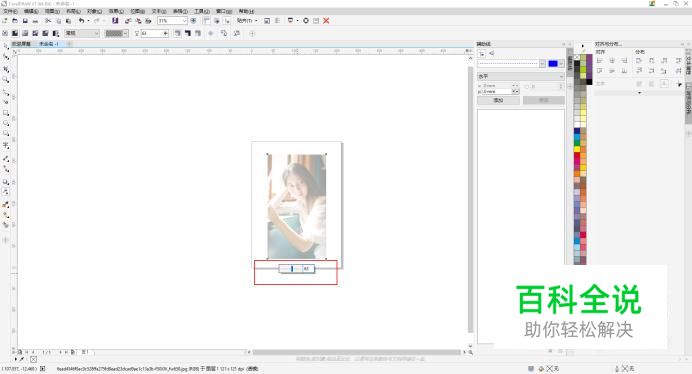Click the Export toolbar icon
The height and width of the screenshot is (374, 692).
point(138,21)
